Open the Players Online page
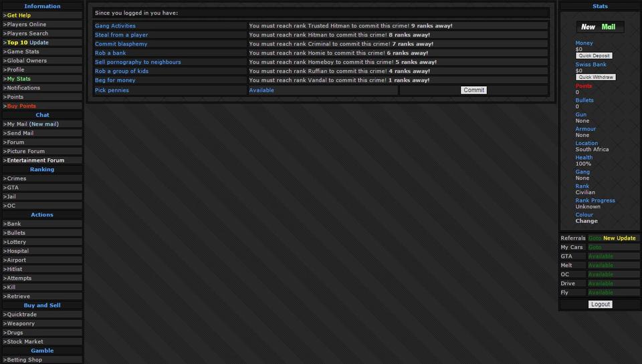642x364 pixels. (x=27, y=25)
